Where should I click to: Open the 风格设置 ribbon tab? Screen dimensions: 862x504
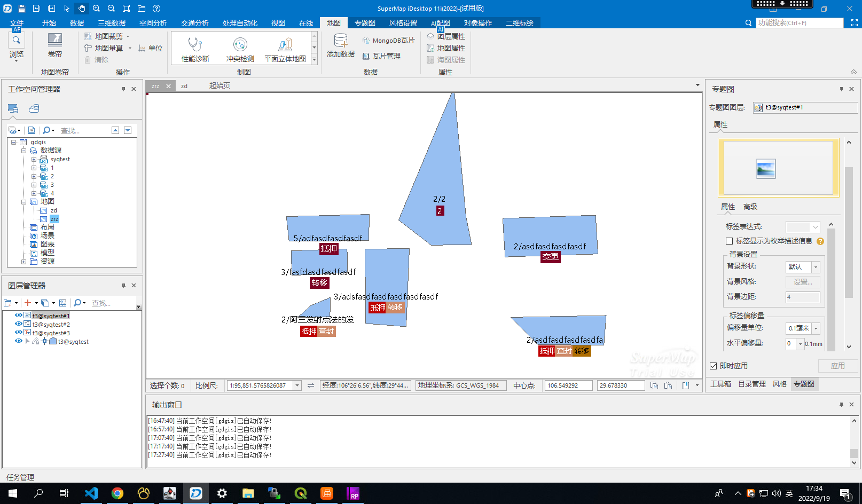pyautogui.click(x=403, y=23)
